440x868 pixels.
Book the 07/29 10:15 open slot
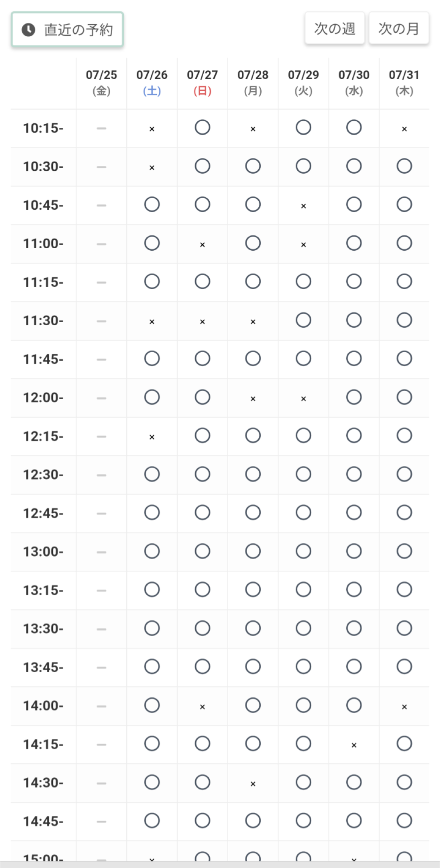[303, 127]
